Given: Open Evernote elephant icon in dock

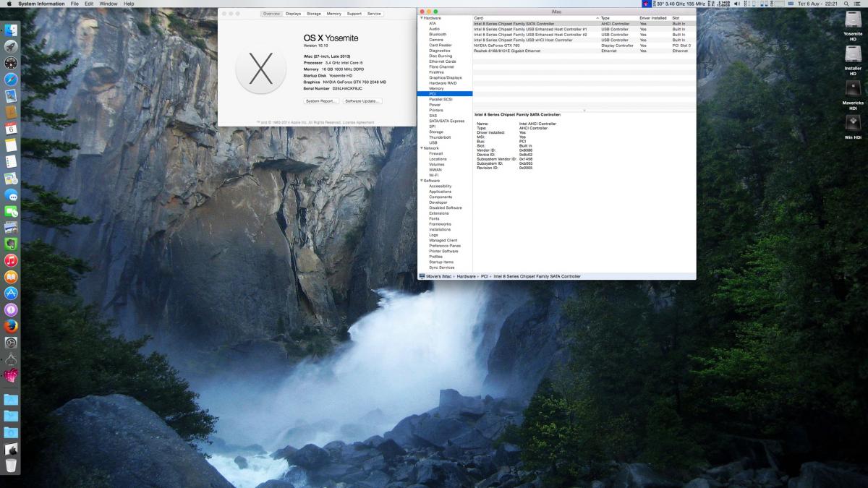Looking at the screenshot, I should coord(11,244).
